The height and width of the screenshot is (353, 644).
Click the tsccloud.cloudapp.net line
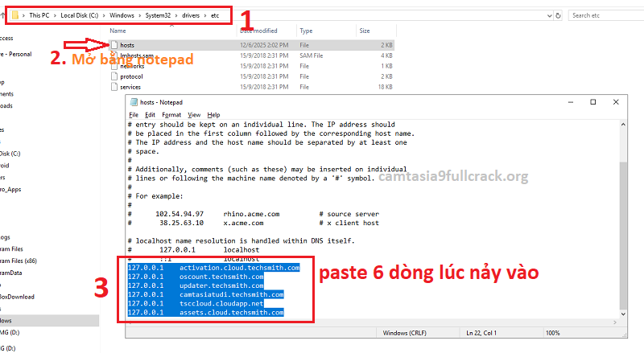pos(196,304)
